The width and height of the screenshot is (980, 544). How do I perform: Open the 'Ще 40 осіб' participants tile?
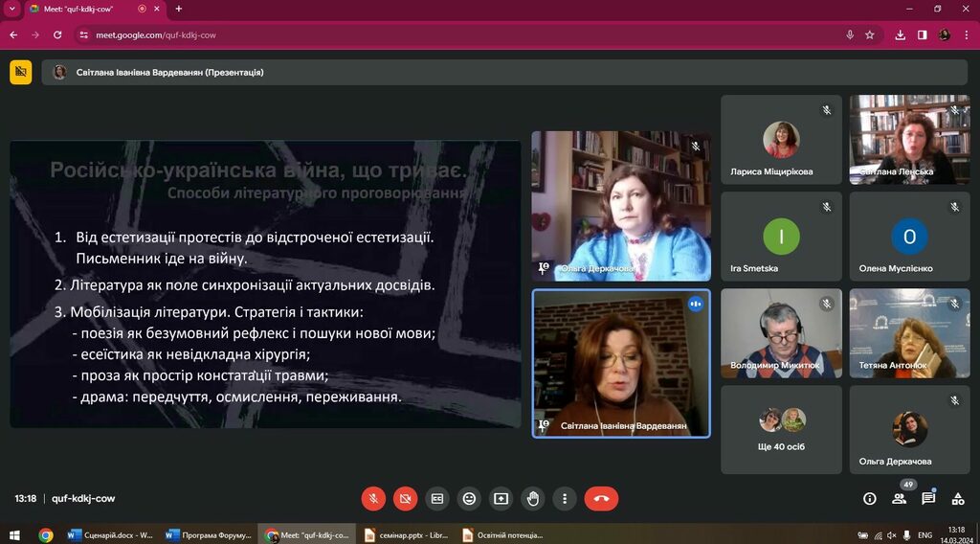click(781, 429)
